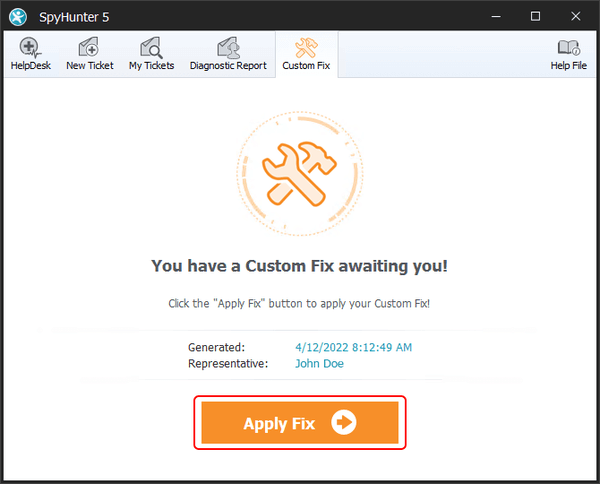The image size is (600, 484).
Task: Open the Help File book icon
Action: pyautogui.click(x=568, y=48)
